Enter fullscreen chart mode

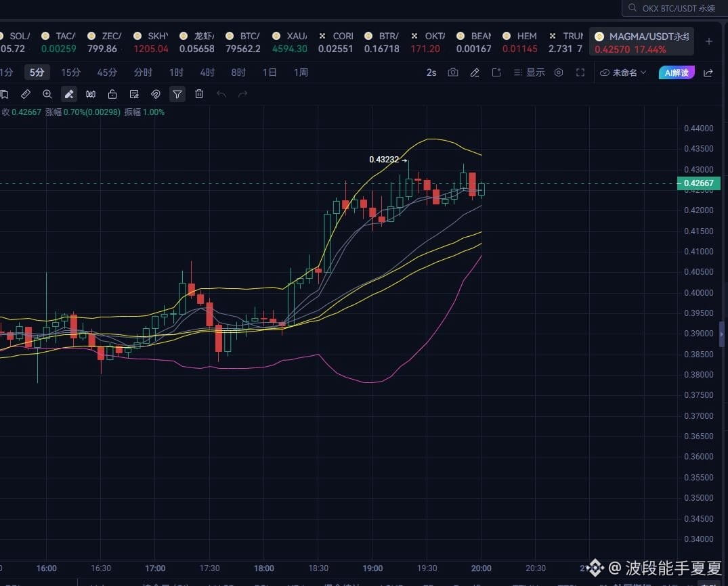[580, 72]
